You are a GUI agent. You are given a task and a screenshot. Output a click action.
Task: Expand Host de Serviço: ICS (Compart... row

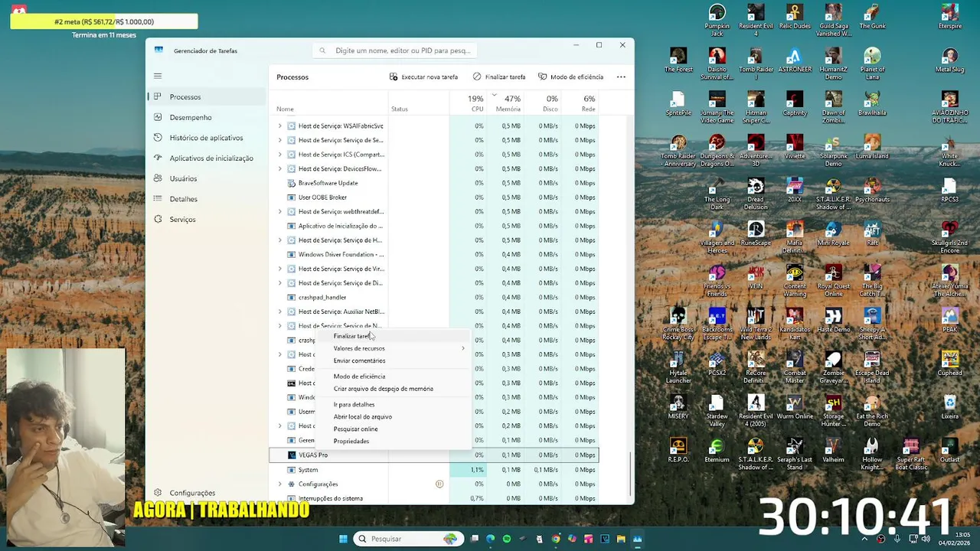pos(279,155)
